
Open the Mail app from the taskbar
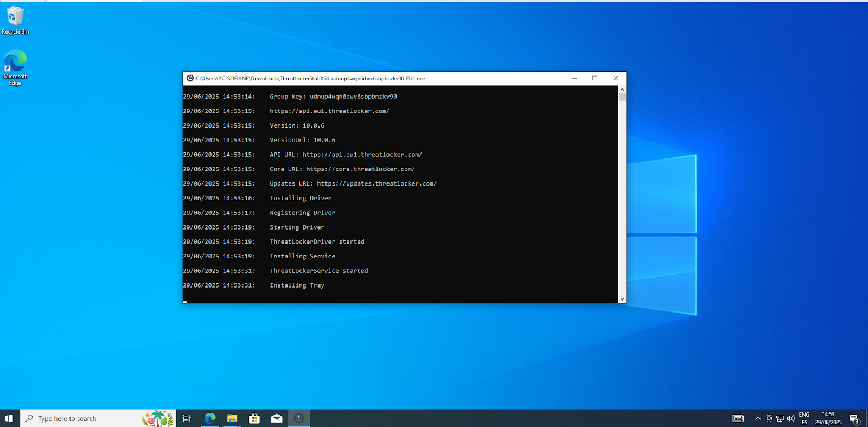(x=277, y=418)
